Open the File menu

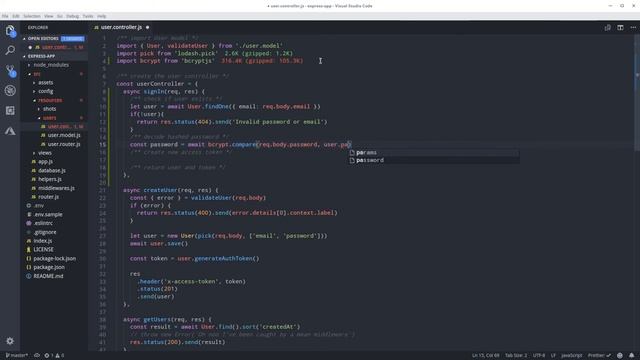(5, 16)
